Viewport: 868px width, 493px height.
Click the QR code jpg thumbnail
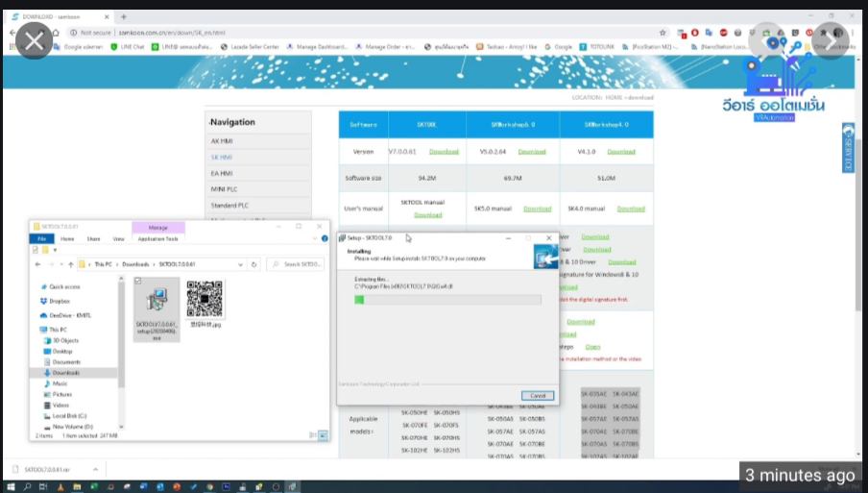[x=205, y=300]
